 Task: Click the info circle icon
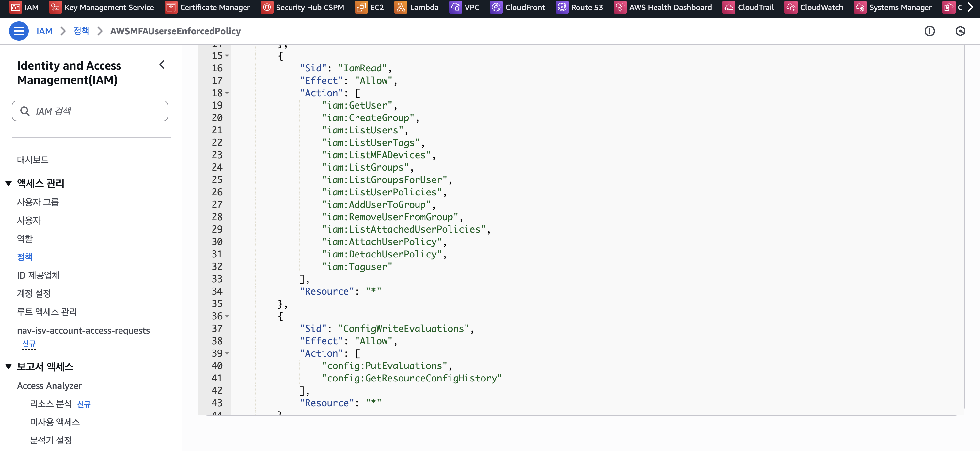coord(929,31)
